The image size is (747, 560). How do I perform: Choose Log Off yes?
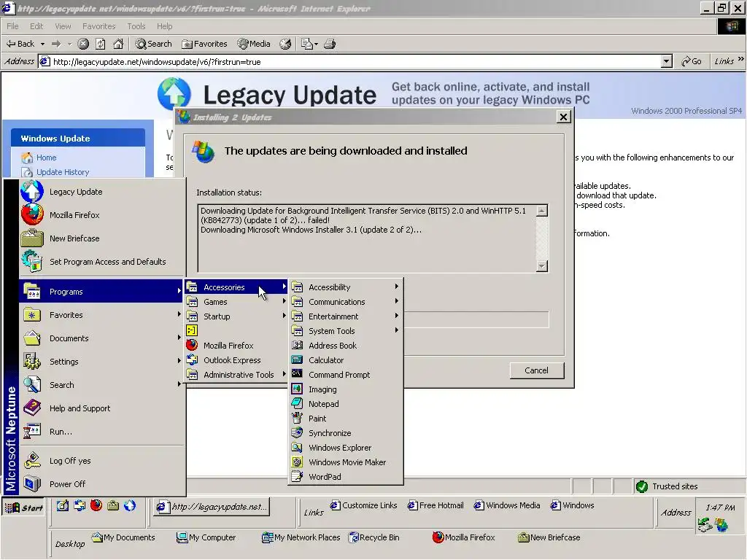pos(102,461)
